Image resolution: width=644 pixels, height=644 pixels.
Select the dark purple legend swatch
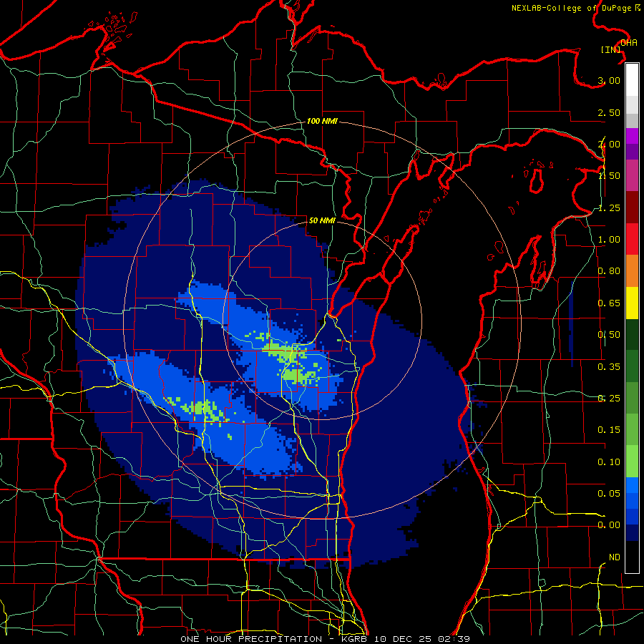(x=632, y=152)
